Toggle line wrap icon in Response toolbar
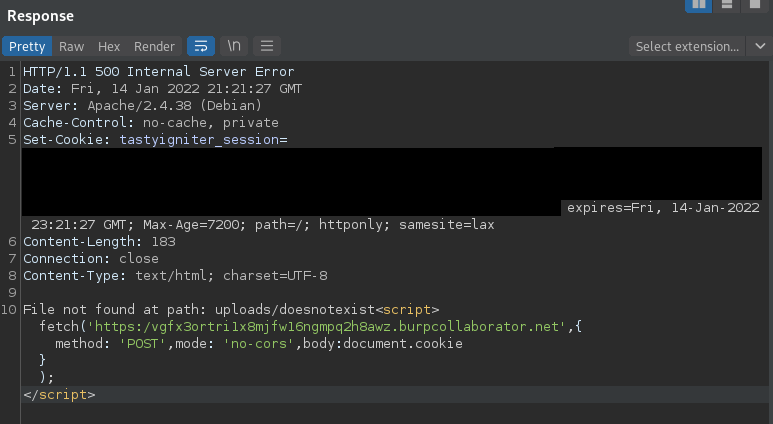Image resolution: width=773 pixels, height=424 pixels. tap(201, 46)
